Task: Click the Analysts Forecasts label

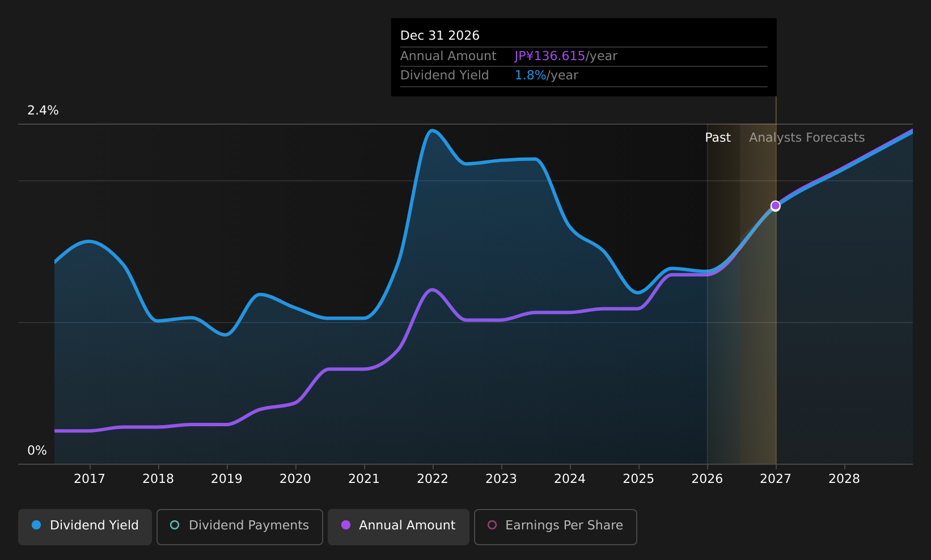Action: pyautogui.click(x=807, y=138)
